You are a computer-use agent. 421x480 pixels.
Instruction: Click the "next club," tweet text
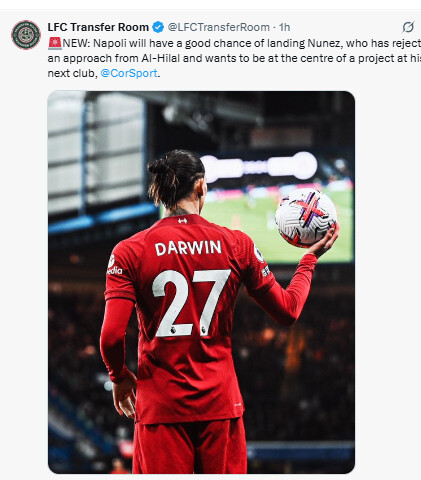coord(73,73)
